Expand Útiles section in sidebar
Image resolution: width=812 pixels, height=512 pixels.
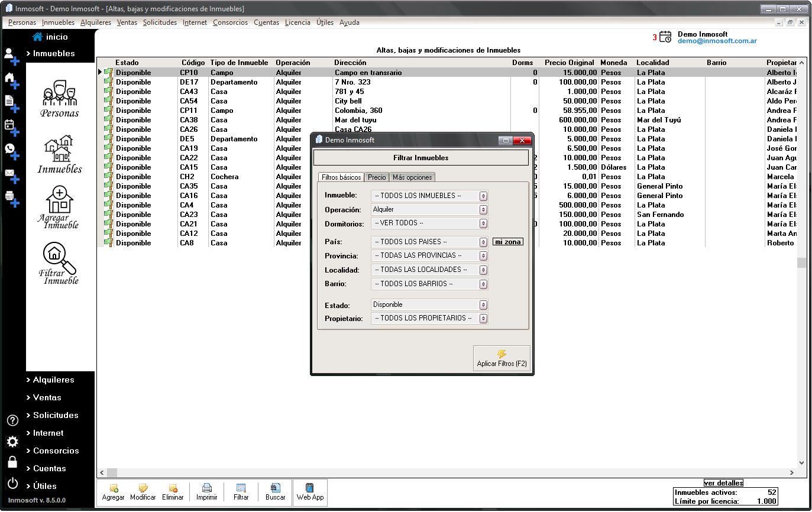point(41,487)
